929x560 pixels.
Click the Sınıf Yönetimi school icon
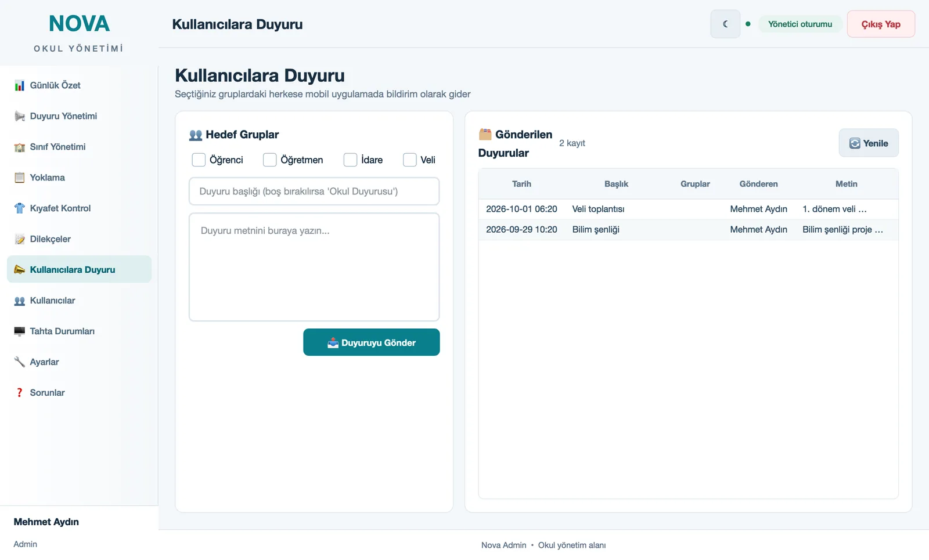click(20, 147)
